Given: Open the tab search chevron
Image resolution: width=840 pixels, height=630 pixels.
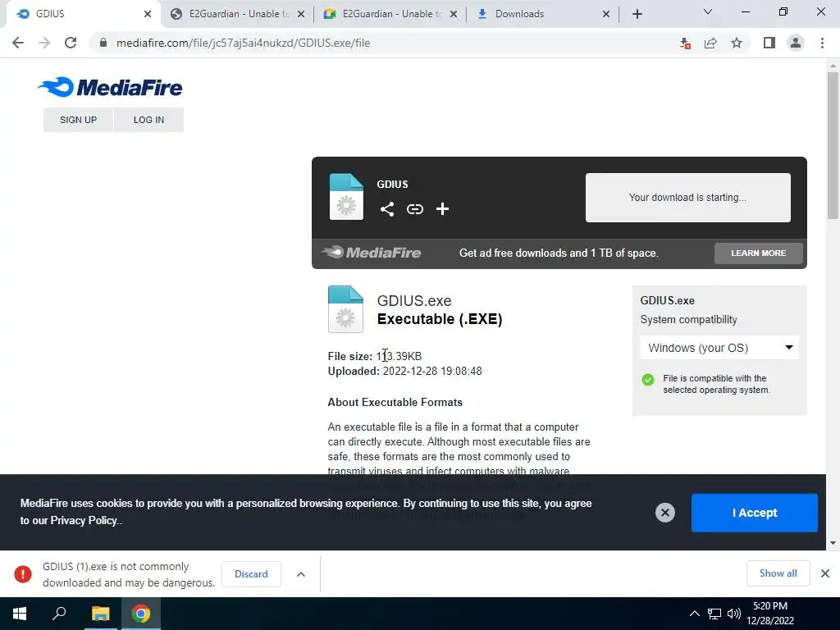Looking at the screenshot, I should (x=708, y=11).
